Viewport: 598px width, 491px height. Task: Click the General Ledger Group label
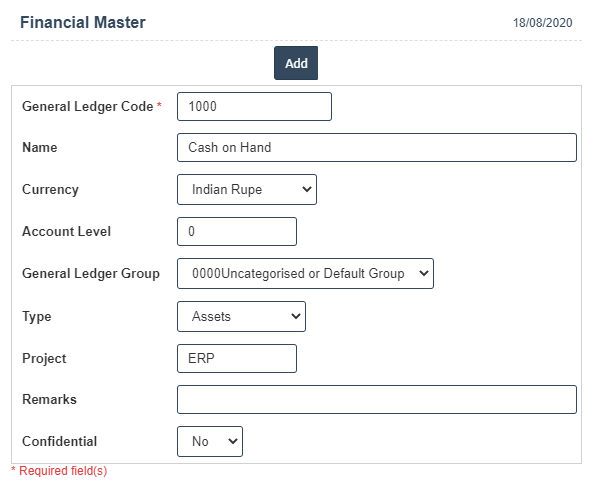point(91,274)
